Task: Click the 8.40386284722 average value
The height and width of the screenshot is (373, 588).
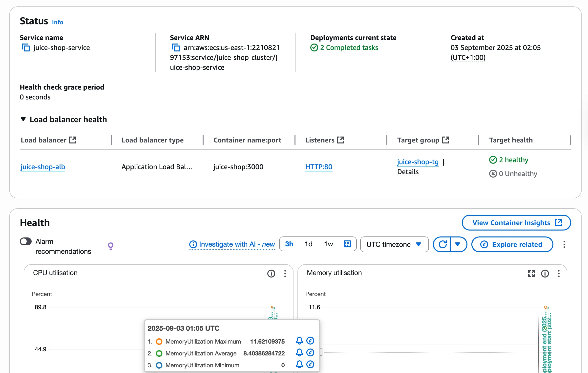Action: pyautogui.click(x=264, y=353)
